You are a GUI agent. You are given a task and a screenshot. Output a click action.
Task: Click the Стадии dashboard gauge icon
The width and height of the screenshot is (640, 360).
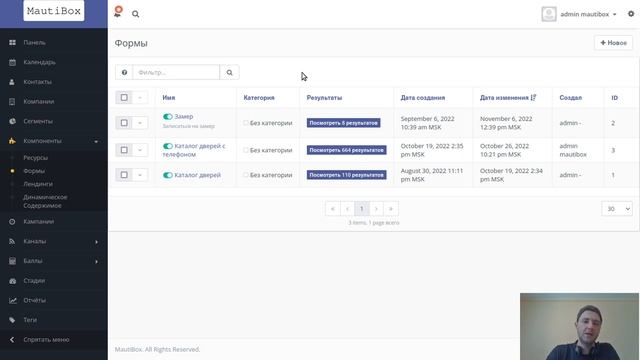click(12, 281)
